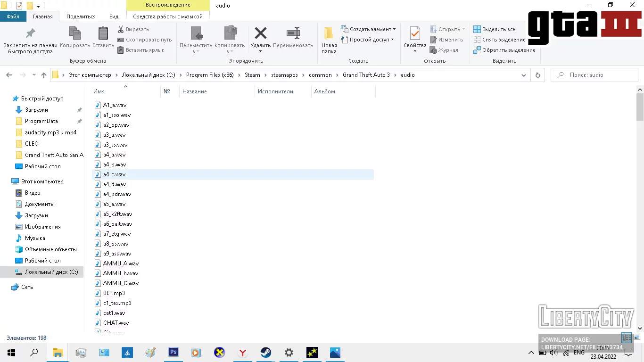Switch to large icons view toggle

pyautogui.click(x=637, y=337)
